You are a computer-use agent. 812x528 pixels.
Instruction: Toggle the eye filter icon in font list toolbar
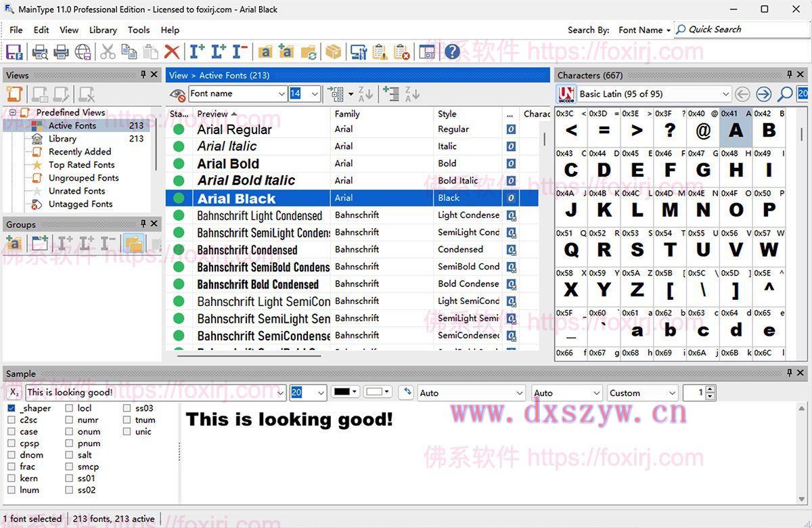click(x=177, y=94)
